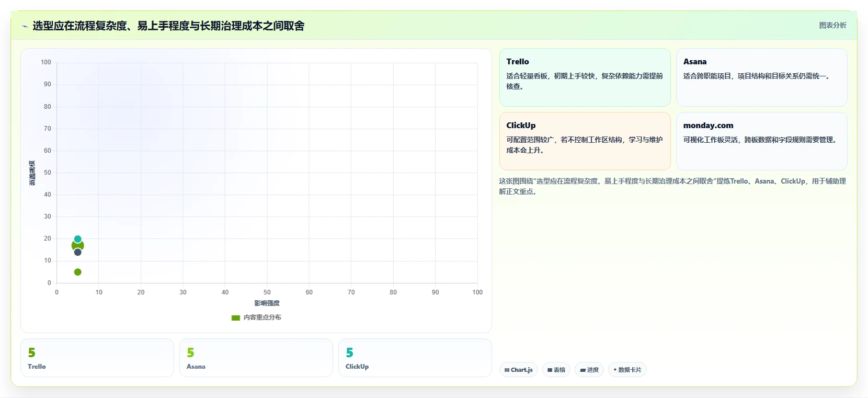Click the 进度 tag chip
Image resolution: width=868 pixels, height=398 pixels.
click(589, 370)
